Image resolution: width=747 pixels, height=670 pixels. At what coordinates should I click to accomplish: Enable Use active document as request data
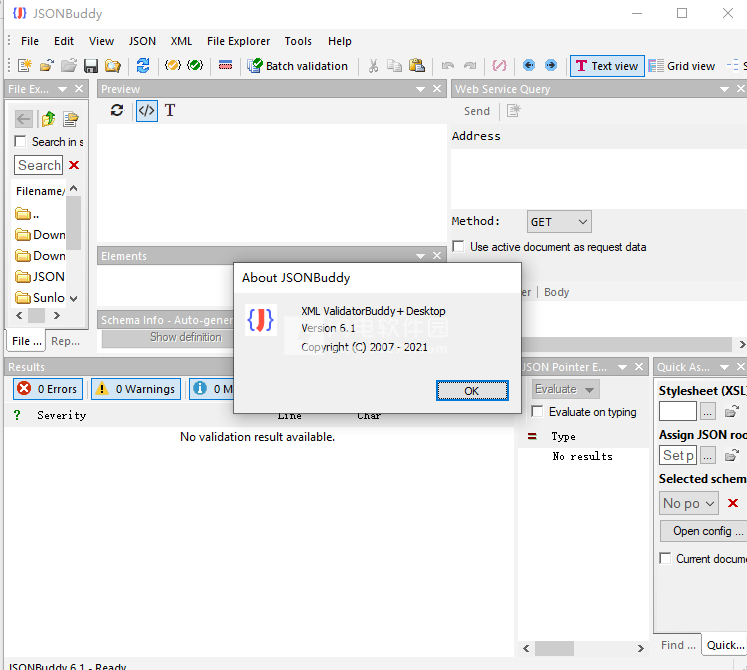coord(458,246)
